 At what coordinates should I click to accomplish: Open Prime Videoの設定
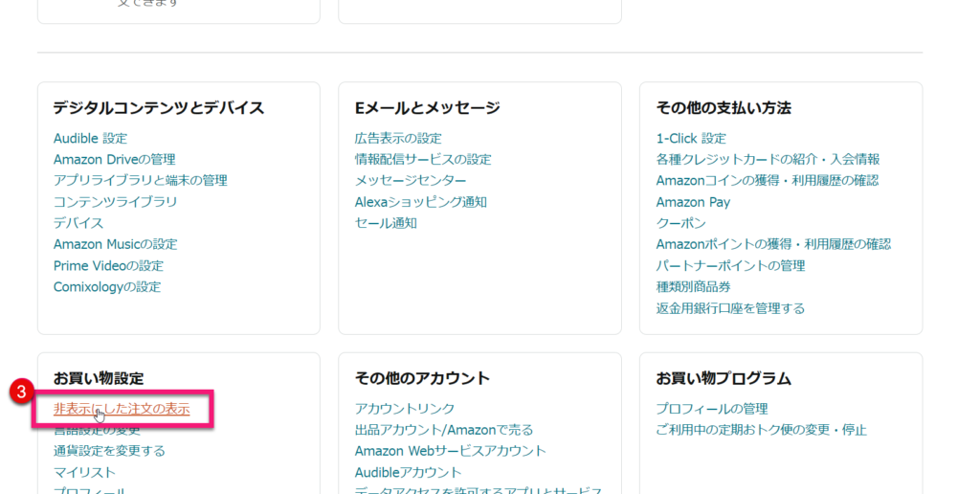point(108,266)
